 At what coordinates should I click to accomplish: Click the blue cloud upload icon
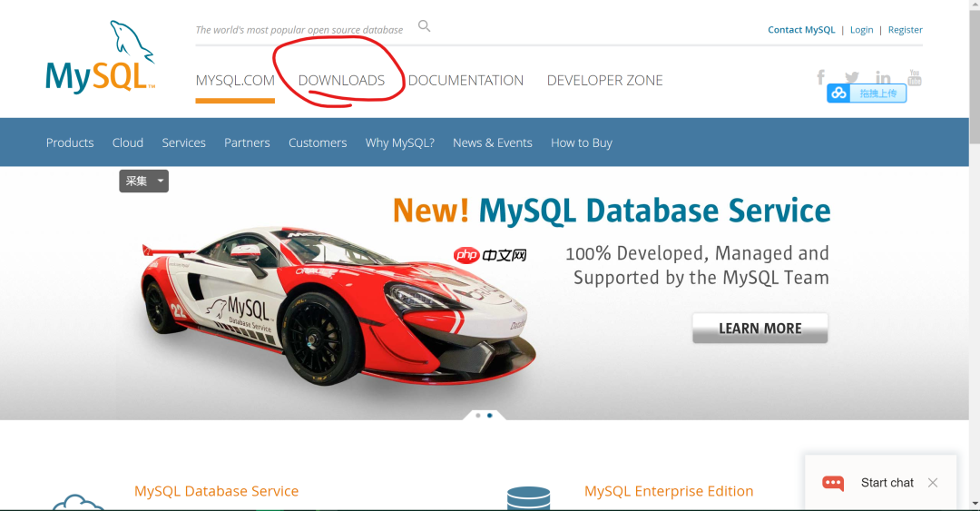click(838, 93)
